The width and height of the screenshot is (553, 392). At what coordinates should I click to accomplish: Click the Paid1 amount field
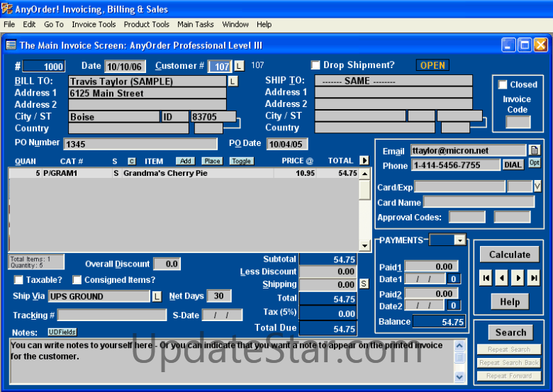coord(431,266)
